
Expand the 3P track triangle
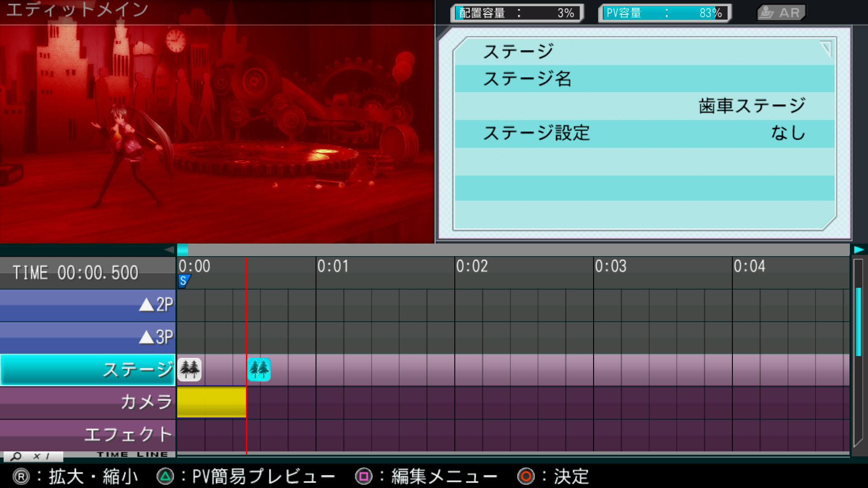pos(146,338)
